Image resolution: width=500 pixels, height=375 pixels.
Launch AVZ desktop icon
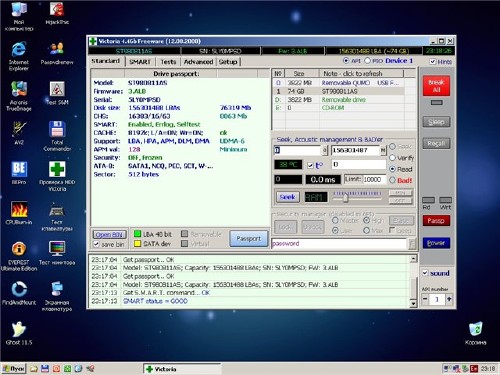pos(19,133)
